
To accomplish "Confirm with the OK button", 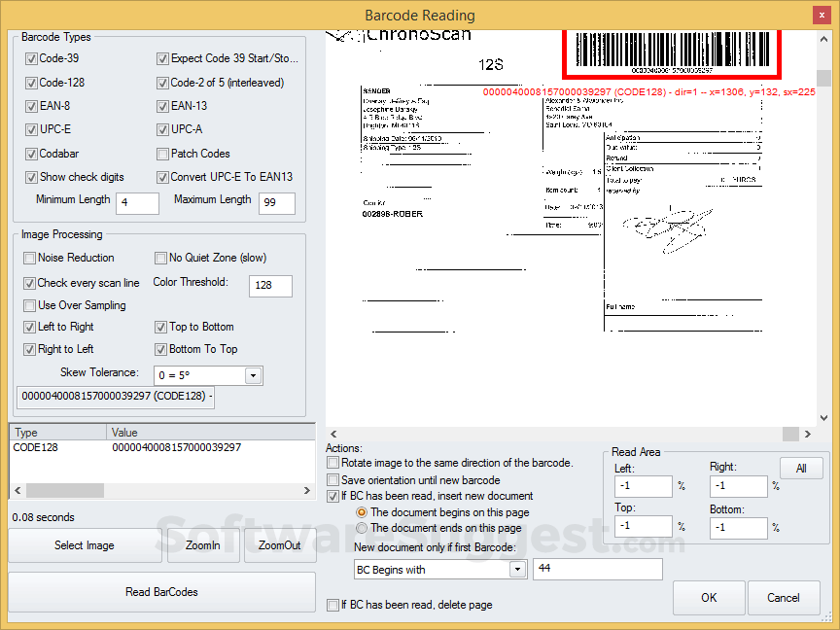I will [709, 598].
